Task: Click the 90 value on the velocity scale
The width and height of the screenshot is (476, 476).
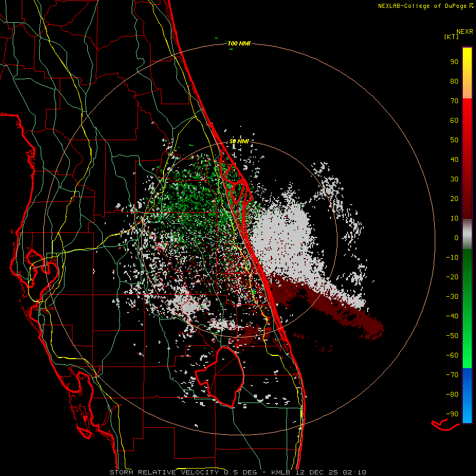Action: click(454, 62)
